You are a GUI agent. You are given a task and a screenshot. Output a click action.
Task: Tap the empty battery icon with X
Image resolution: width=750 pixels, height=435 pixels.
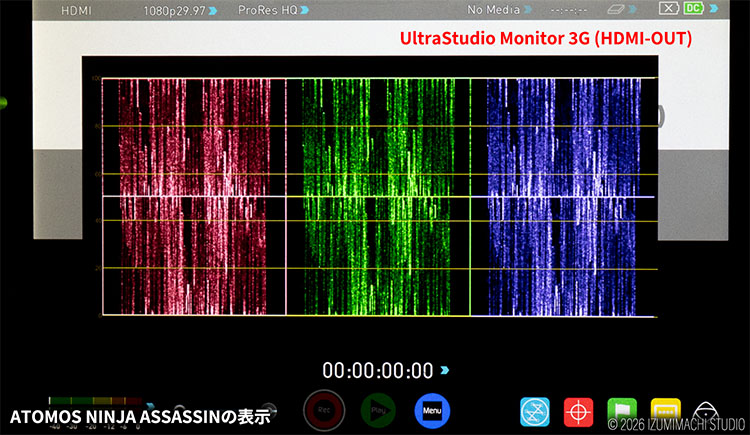click(x=668, y=8)
